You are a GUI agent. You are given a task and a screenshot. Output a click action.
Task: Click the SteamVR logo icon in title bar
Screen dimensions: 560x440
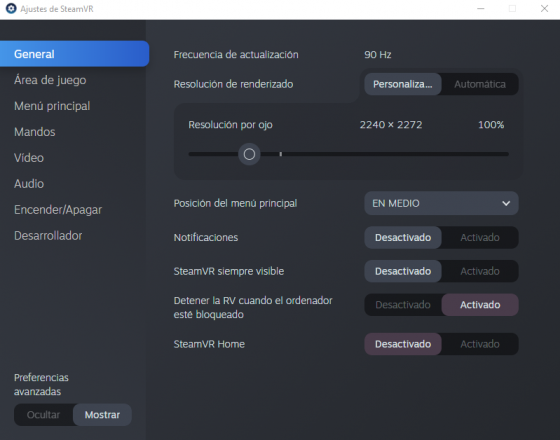11,9
